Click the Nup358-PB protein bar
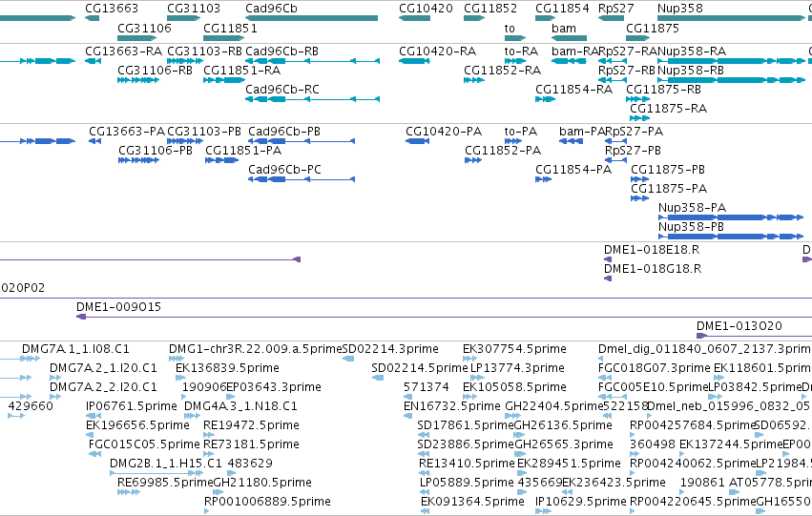 [730, 237]
